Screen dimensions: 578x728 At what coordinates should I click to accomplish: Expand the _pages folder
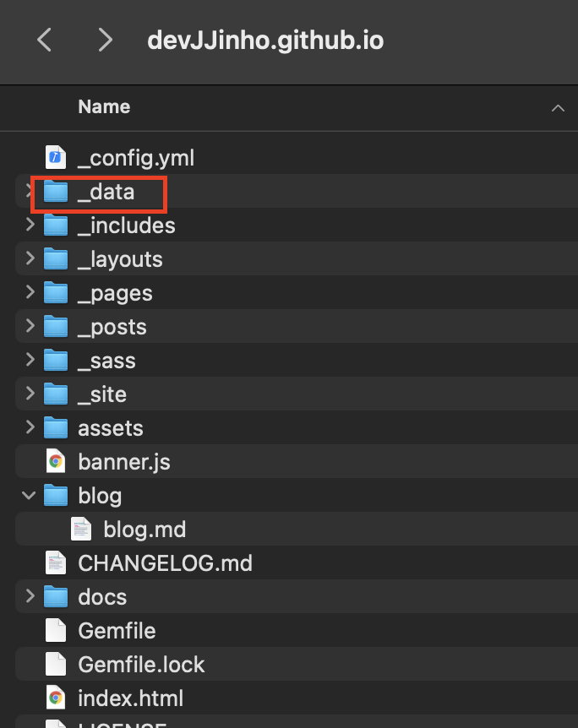[x=30, y=292]
